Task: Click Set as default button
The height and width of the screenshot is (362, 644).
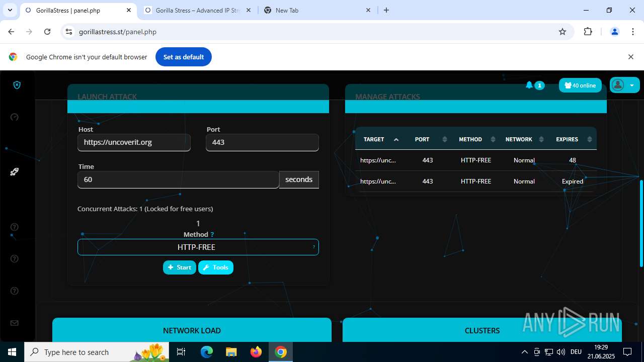Action: point(184,57)
